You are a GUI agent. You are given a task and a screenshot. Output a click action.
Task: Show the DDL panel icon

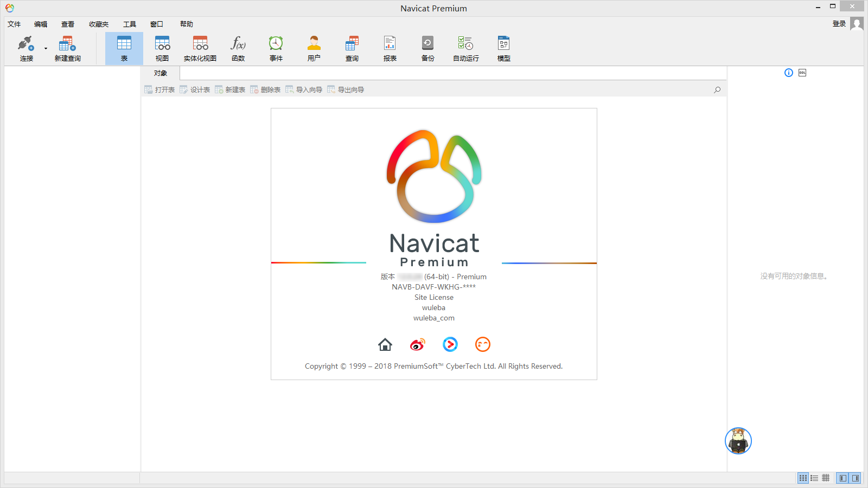tap(802, 73)
